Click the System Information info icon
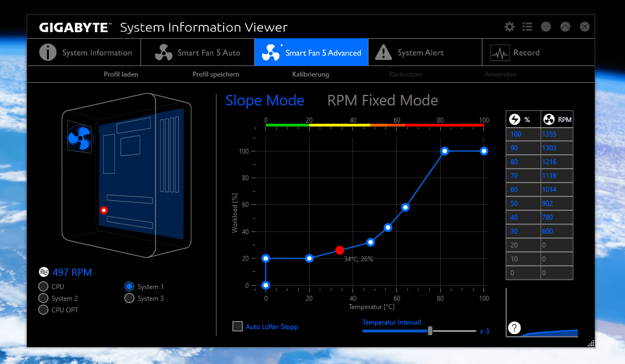Screen dimensions: 625x364 pos(48,52)
